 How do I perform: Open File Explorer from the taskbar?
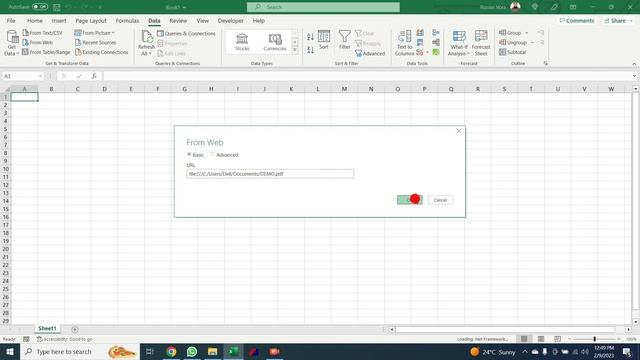click(212, 351)
